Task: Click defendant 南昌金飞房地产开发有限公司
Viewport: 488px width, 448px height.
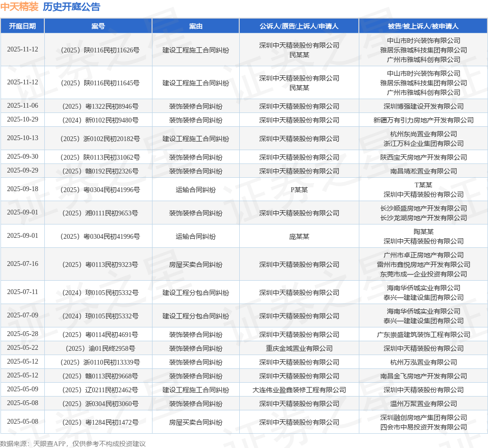Action: tap(423, 376)
